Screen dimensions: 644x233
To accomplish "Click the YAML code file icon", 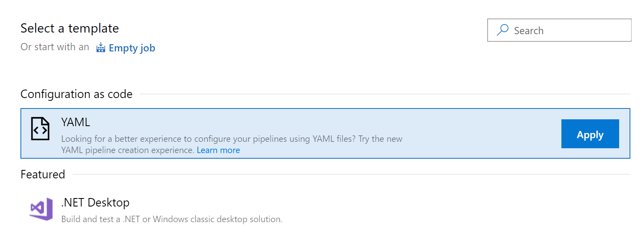I will point(40,129).
